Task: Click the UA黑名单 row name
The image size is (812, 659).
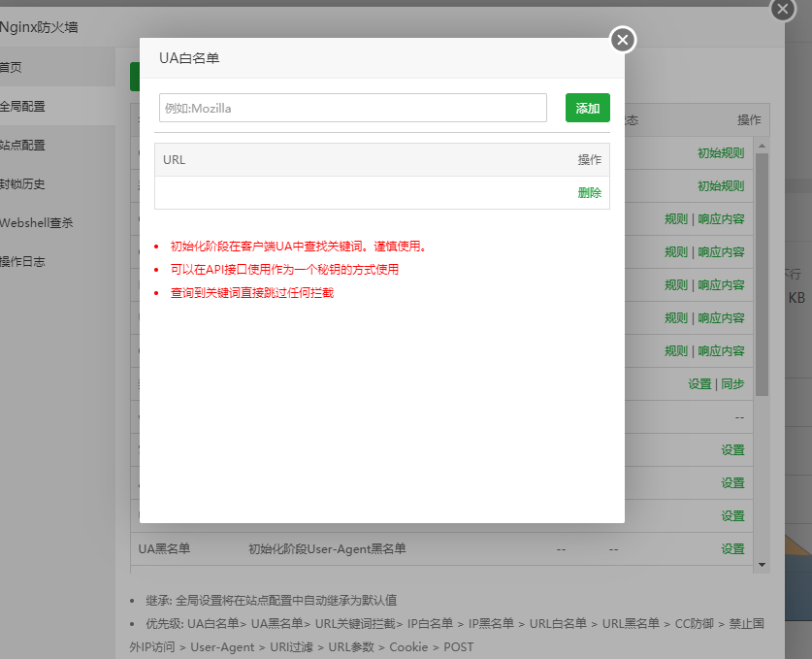Action: click(x=164, y=548)
